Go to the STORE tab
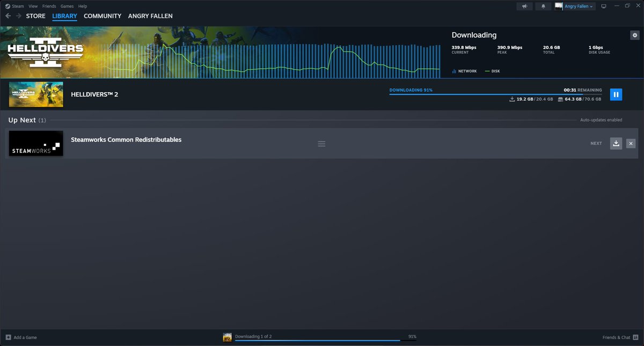Screen dimensions: 644x346 click(36, 16)
